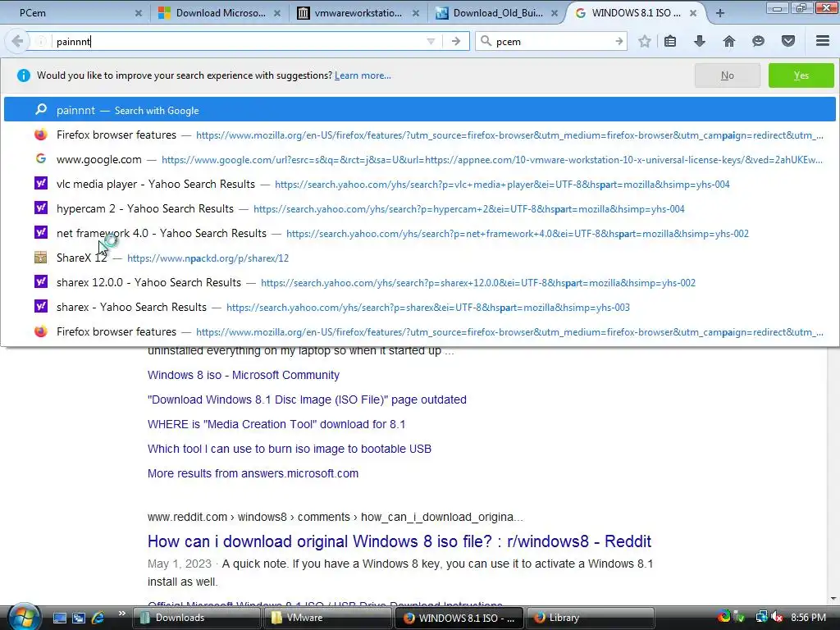This screenshot has width=840, height=630.
Task: Click the 8:56 PM clock
Action: pos(808,618)
